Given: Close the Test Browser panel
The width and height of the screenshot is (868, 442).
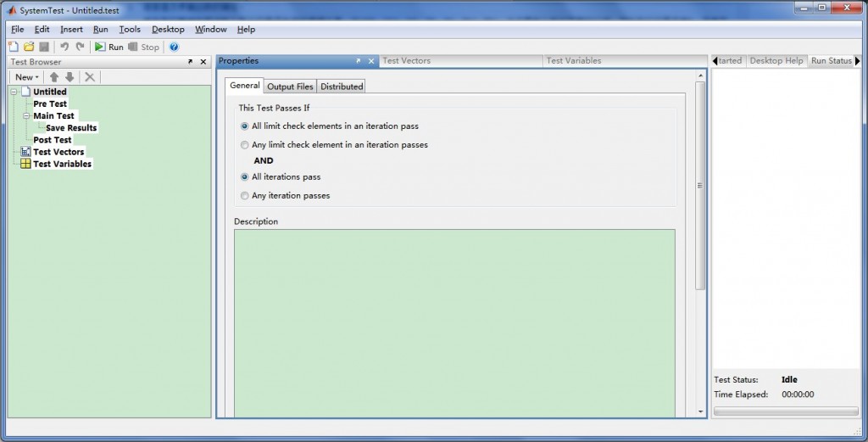Looking at the screenshot, I should (203, 61).
